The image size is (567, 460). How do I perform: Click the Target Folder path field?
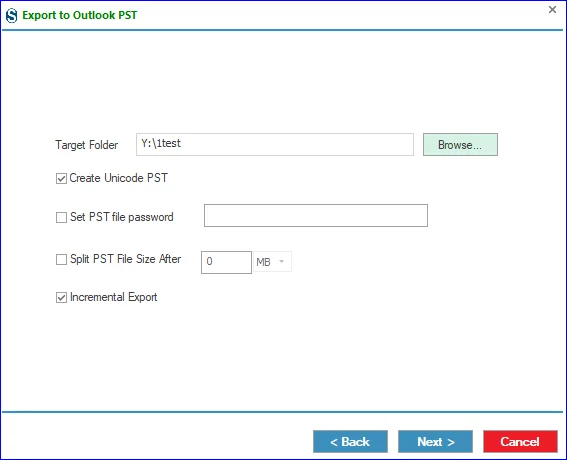pyautogui.click(x=275, y=144)
